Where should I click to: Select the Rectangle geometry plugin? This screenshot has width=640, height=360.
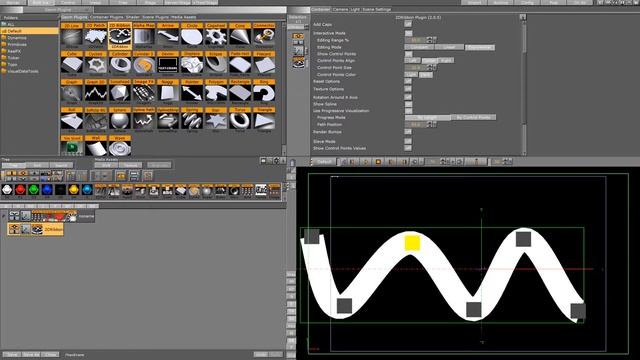click(x=240, y=93)
